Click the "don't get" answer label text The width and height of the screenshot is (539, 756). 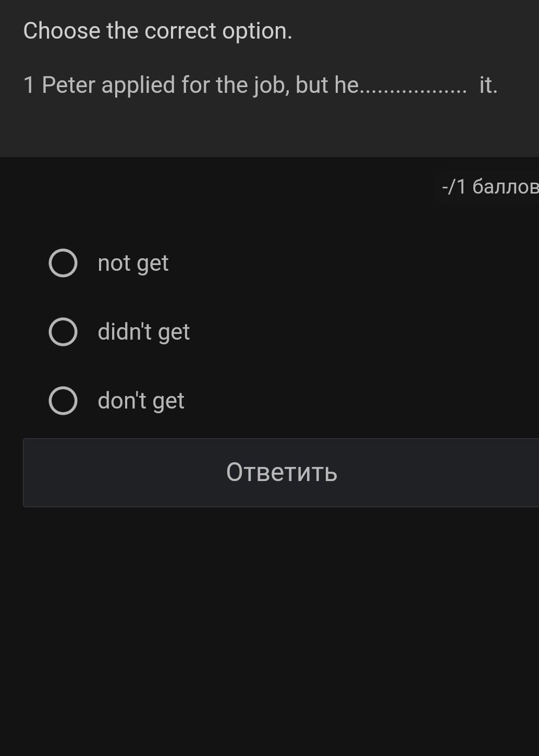(141, 401)
